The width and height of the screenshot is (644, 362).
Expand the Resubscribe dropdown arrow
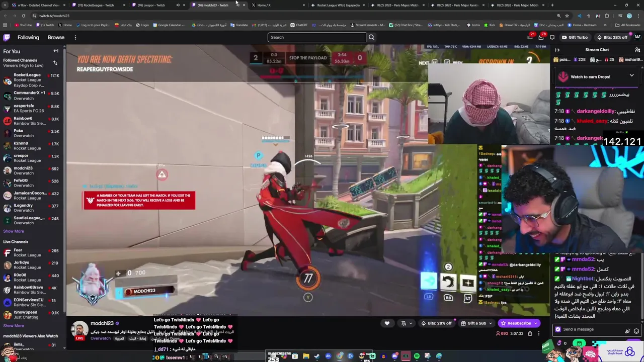click(536, 323)
